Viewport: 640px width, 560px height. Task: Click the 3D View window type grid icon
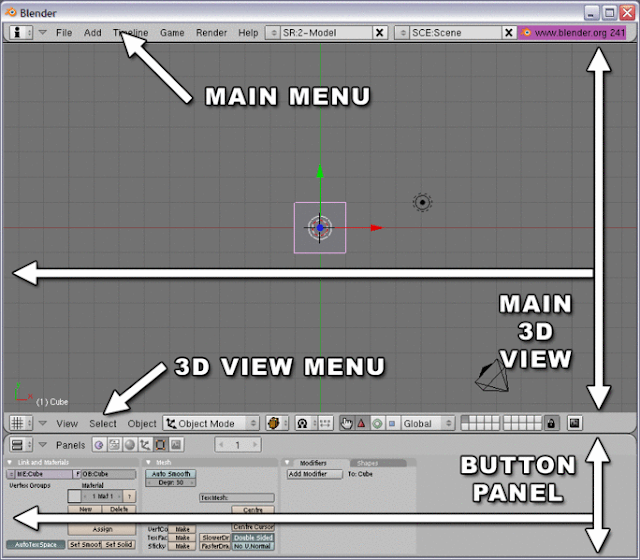(x=17, y=423)
